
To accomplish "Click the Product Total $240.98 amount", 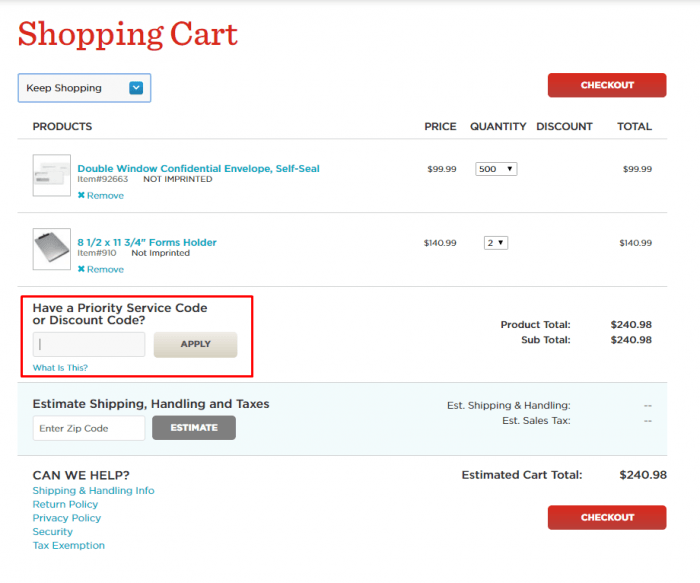I will (631, 325).
